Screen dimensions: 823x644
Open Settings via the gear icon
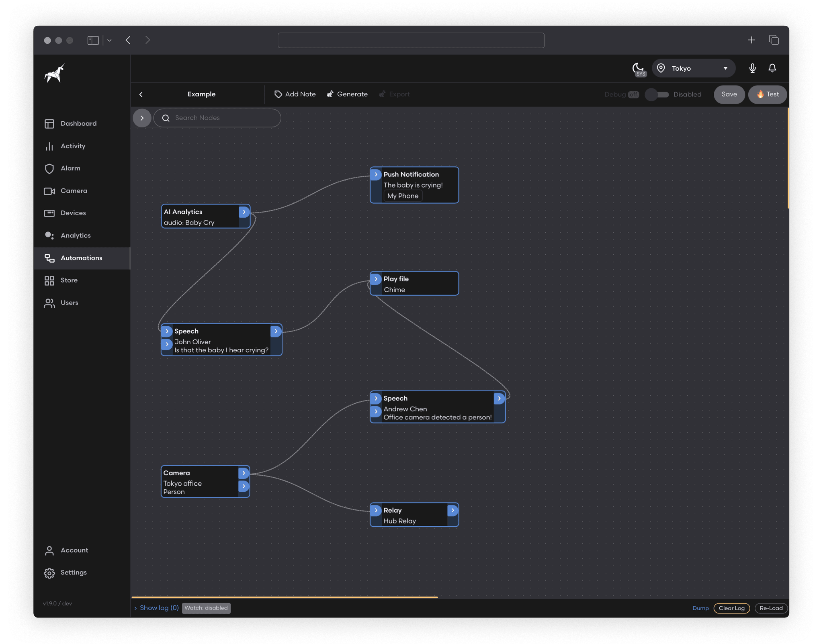(x=49, y=573)
